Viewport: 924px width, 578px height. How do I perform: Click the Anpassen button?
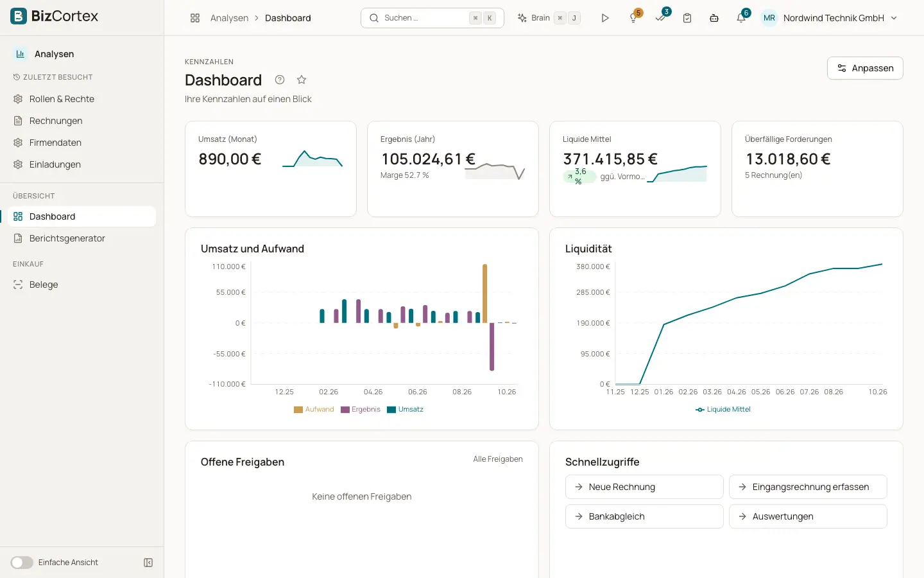pos(865,68)
